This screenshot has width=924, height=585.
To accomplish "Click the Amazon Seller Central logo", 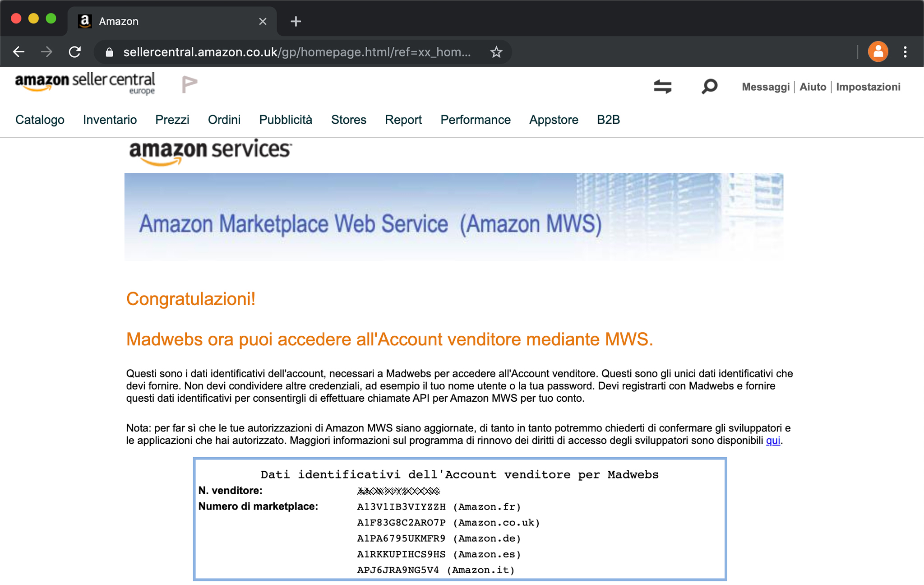I will 85,83.
